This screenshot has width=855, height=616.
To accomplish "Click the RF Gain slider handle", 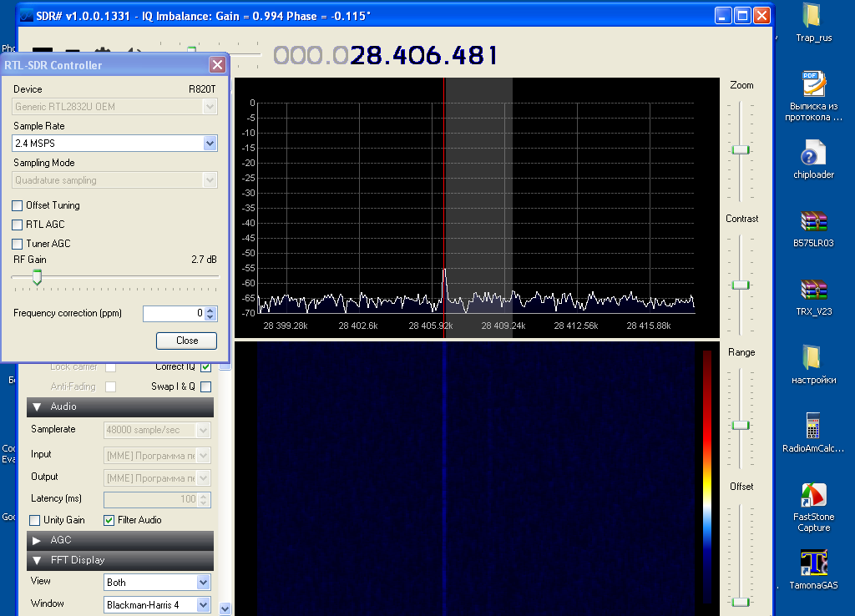I will click(x=37, y=277).
